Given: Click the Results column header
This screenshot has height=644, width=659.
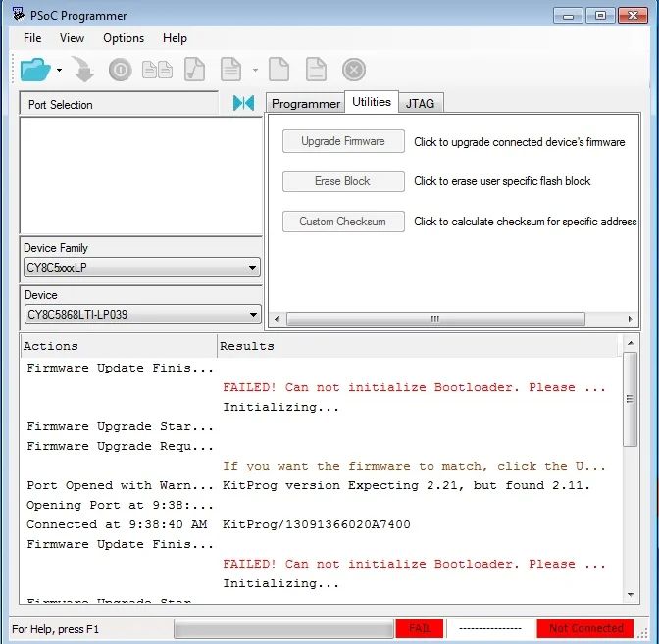Looking at the screenshot, I should tap(419, 346).
